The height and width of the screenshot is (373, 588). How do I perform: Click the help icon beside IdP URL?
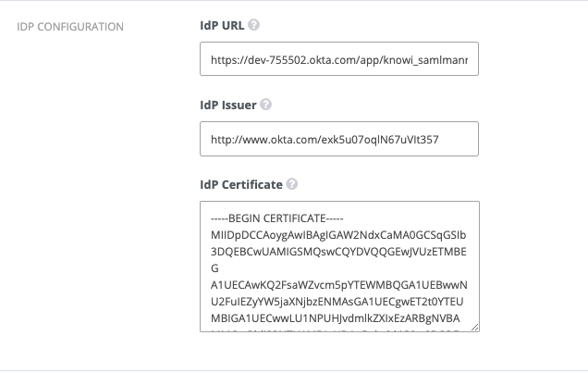point(254,26)
